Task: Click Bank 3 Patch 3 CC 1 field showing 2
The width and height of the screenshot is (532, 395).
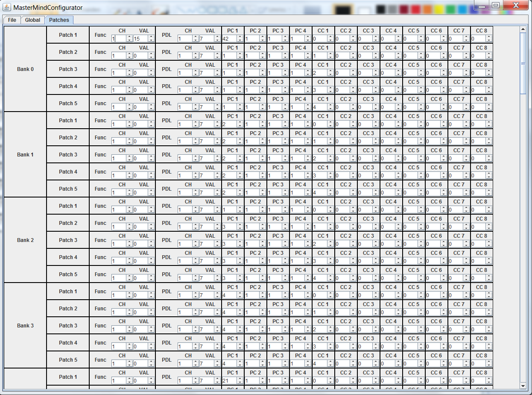Action: tap(321, 329)
